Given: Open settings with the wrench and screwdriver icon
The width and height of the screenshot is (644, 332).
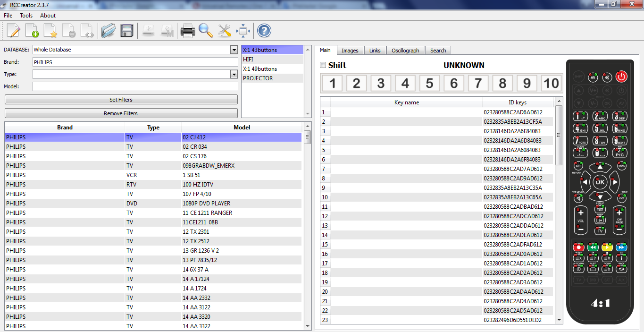Looking at the screenshot, I should 225,31.
